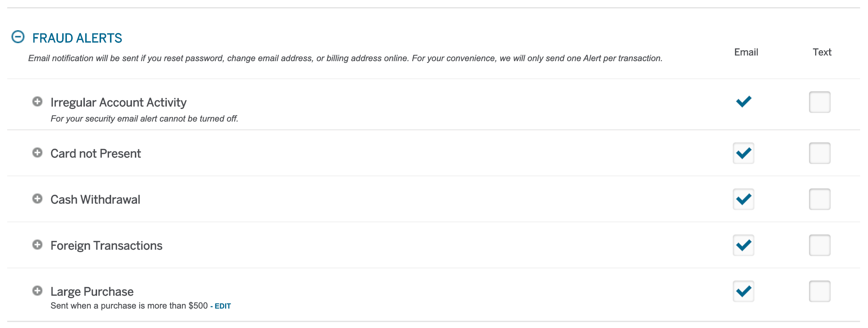Click EDIT link for purchase amount
Viewport: 868px width, 328px height.
223,306
